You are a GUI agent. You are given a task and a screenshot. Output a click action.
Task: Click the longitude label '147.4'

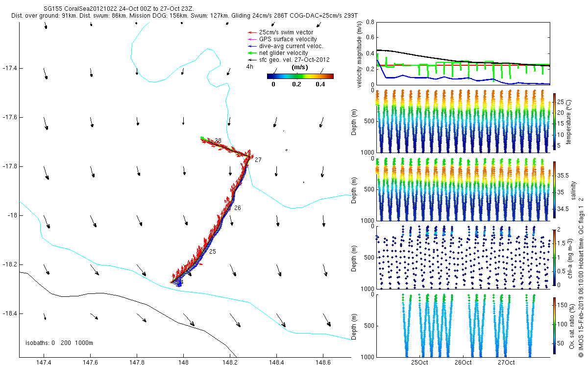(44, 363)
